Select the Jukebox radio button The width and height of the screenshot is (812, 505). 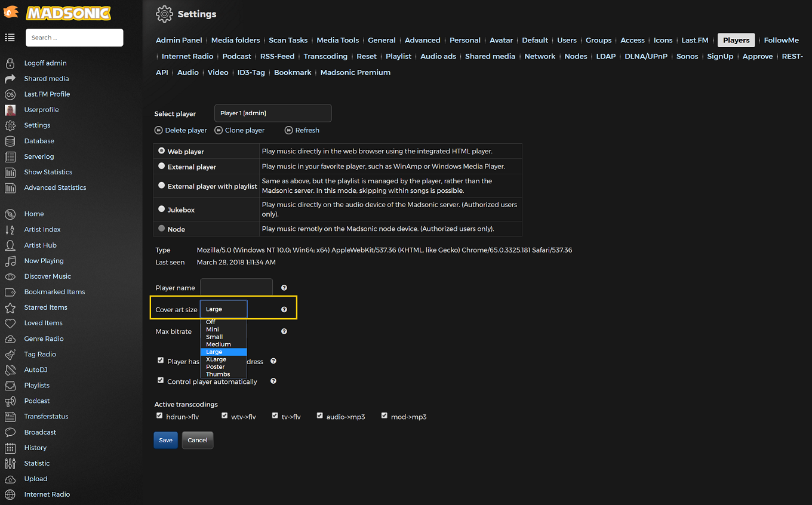[x=162, y=210]
